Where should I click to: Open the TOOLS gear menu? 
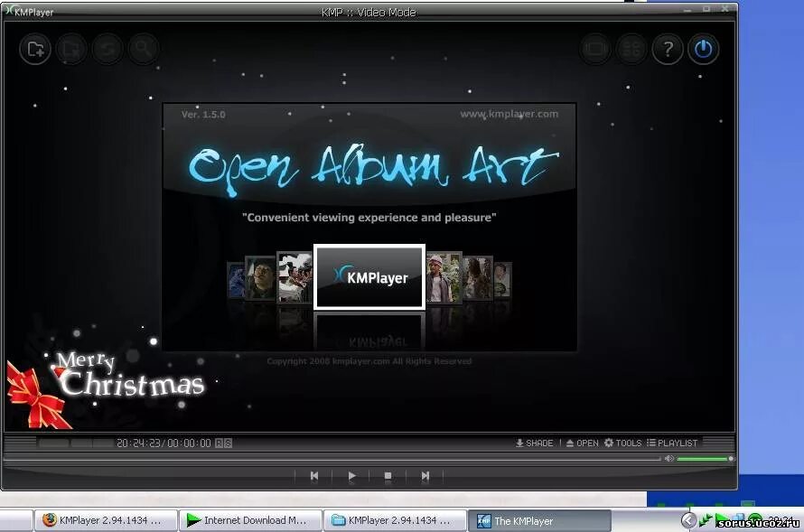point(623,443)
